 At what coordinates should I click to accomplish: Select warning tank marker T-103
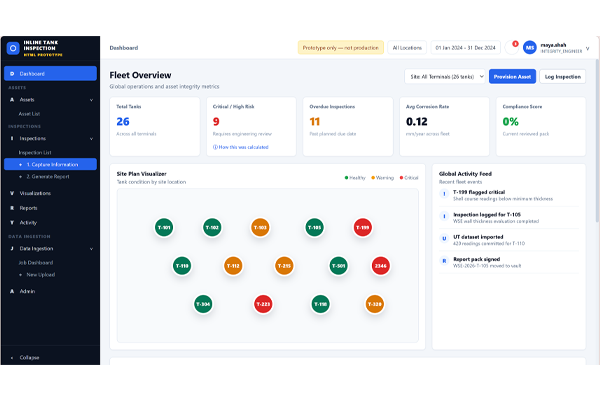click(x=260, y=227)
